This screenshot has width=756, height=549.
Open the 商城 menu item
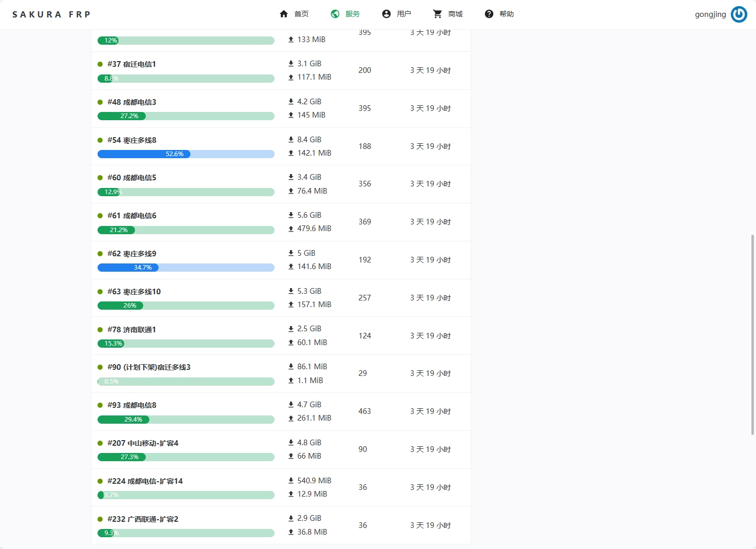point(455,14)
